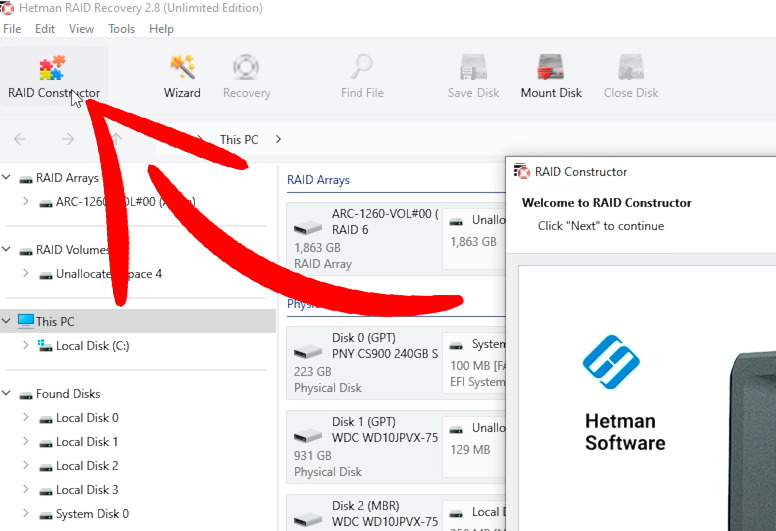Select the 100 MB EFI System partition

(474, 363)
